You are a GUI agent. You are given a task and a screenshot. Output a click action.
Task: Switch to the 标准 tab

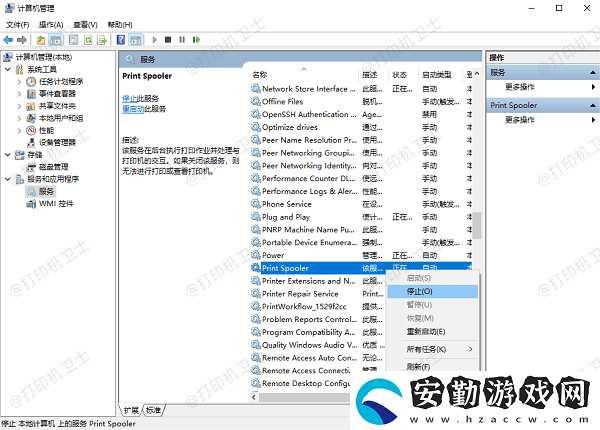[x=153, y=410]
